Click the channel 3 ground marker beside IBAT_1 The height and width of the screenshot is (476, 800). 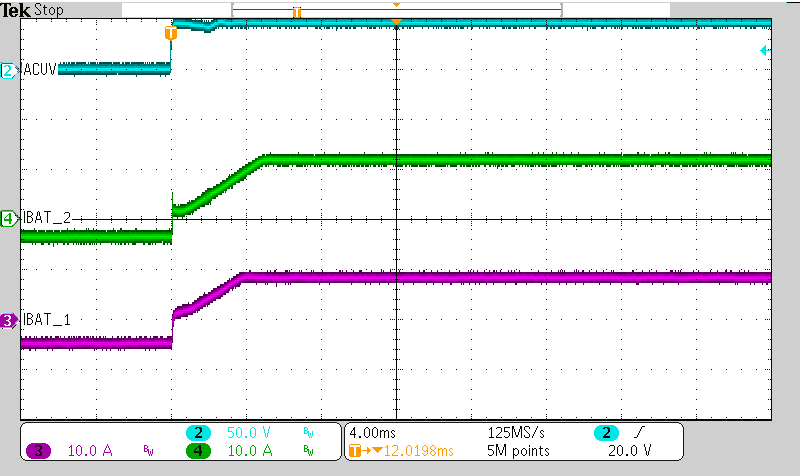9,321
